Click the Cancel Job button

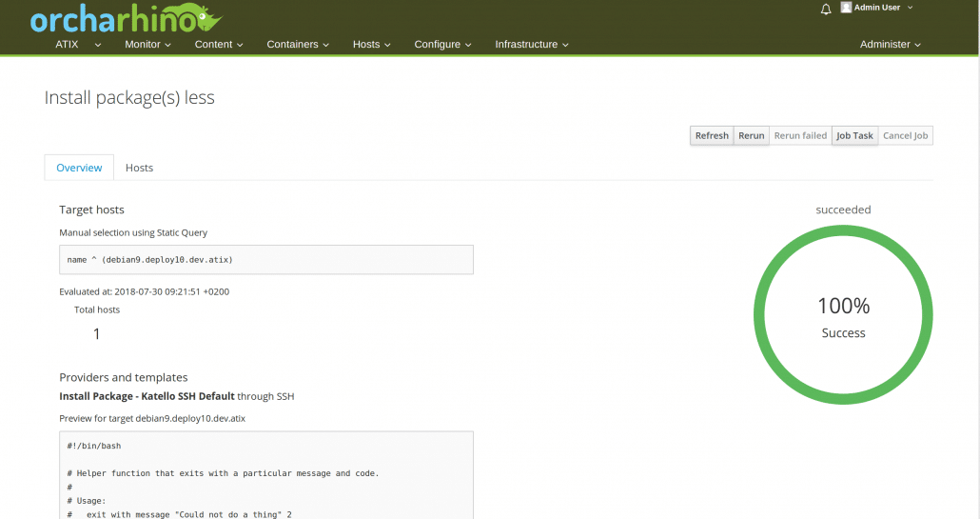905,136
